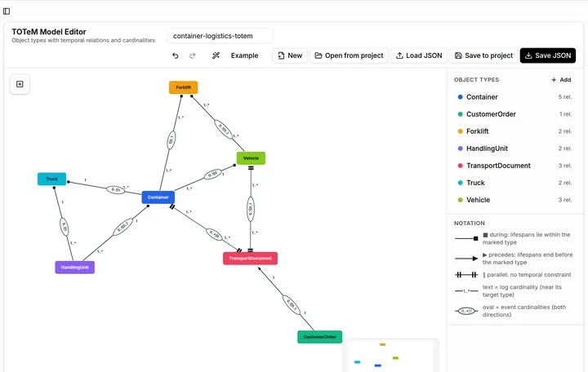Click the cardinality oval between Vehicle and Container
588x372 pixels.
213,175
